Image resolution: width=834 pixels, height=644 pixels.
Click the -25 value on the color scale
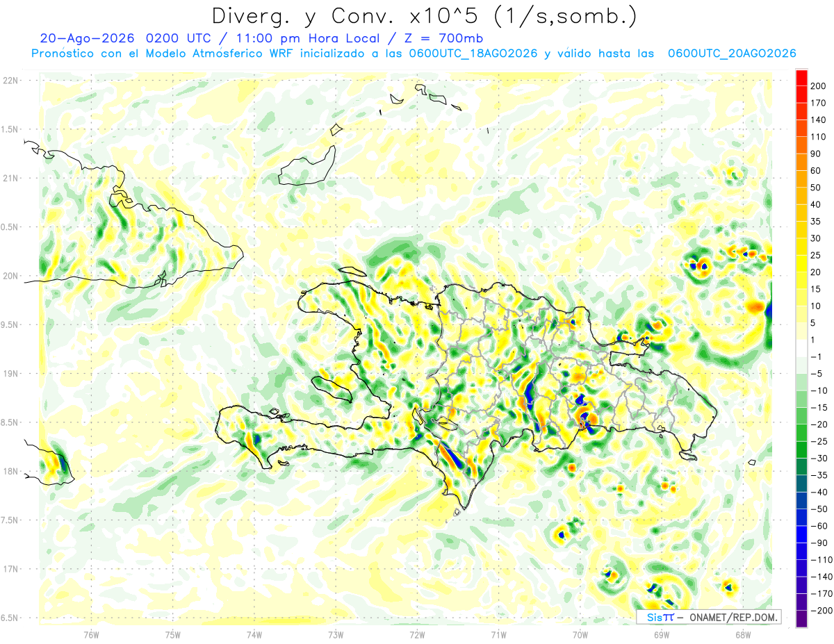point(818,441)
